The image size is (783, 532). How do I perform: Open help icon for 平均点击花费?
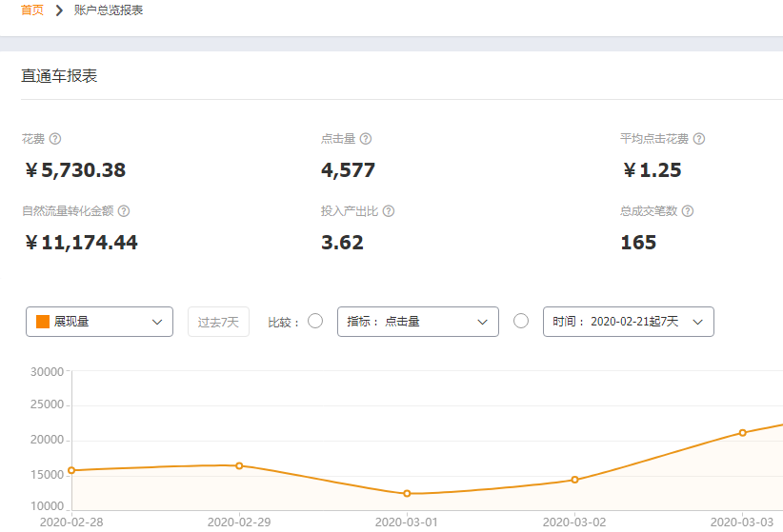[x=699, y=139]
